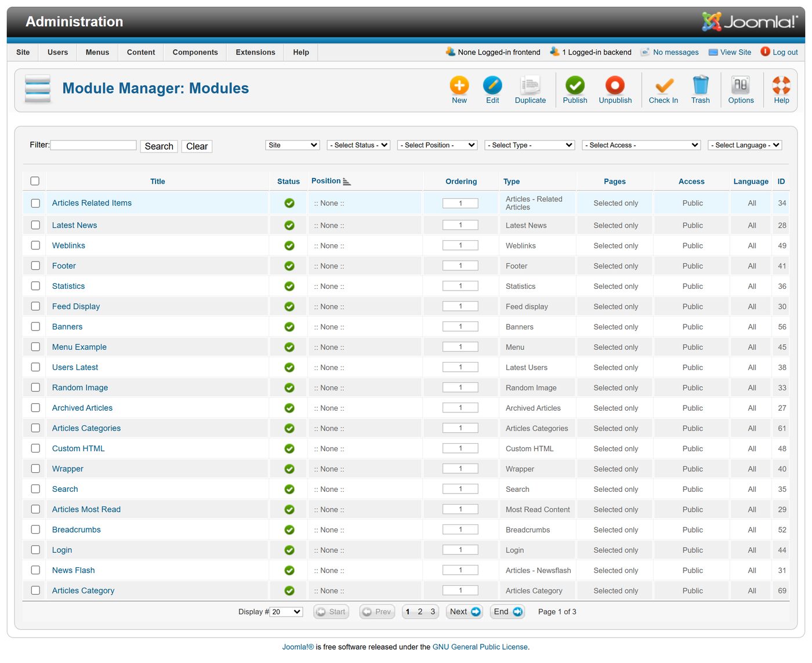This screenshot has width=812, height=663.
Task: Go to the Next page of modules
Action: (465, 612)
